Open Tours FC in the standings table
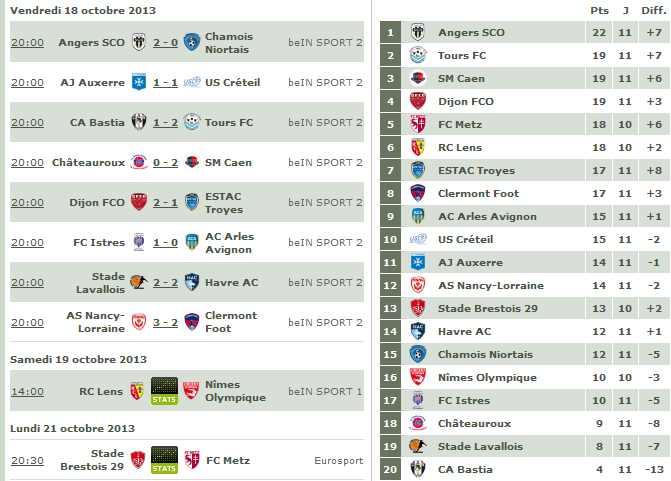The image size is (671, 481). pos(462,55)
